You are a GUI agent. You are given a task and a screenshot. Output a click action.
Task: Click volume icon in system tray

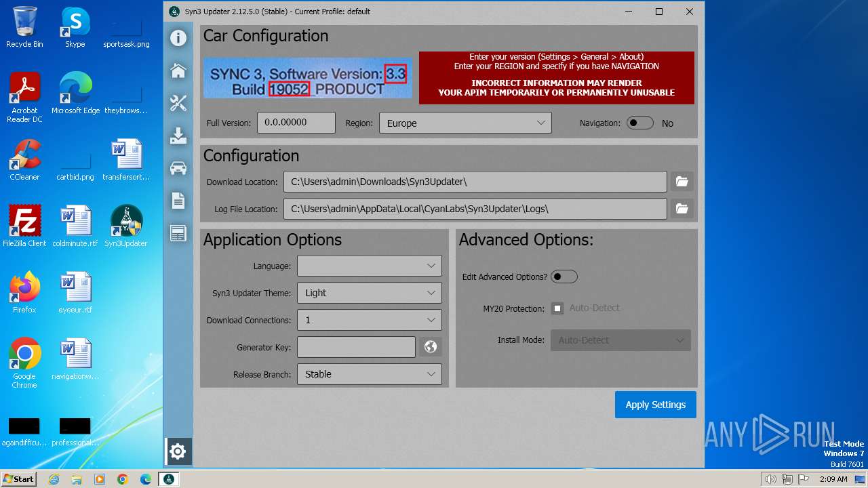(x=771, y=479)
